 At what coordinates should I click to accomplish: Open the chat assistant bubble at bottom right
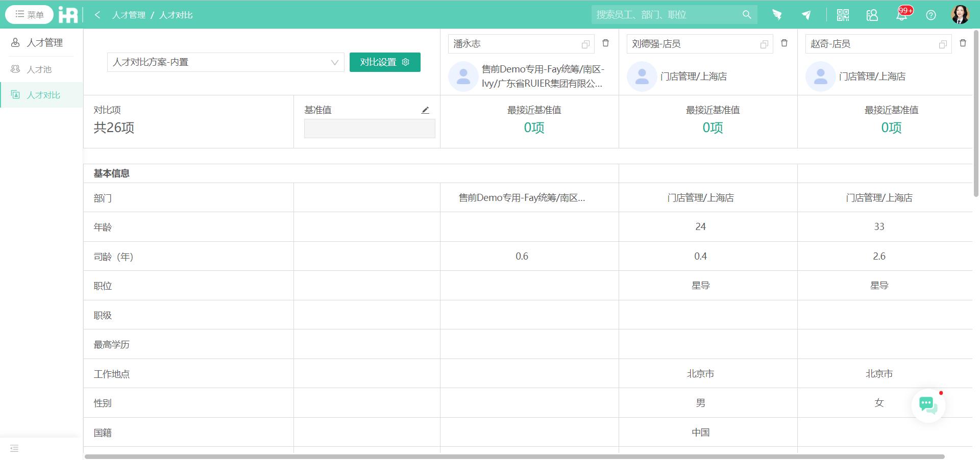click(927, 404)
